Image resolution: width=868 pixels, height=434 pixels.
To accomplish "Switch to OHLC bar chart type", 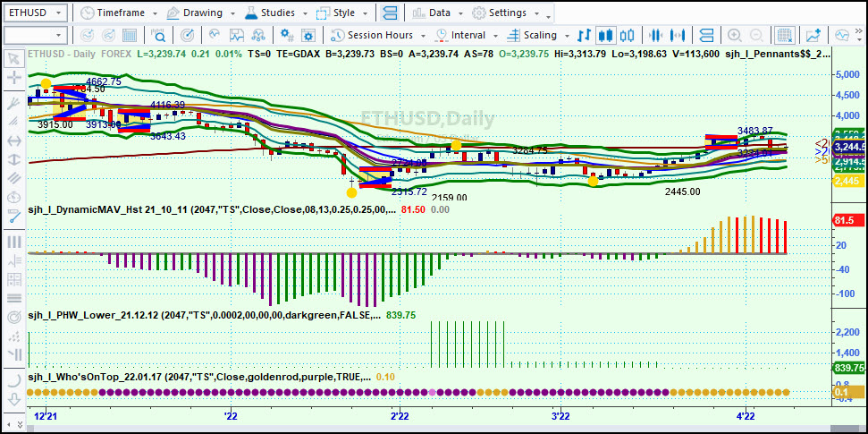I will 584,36.
